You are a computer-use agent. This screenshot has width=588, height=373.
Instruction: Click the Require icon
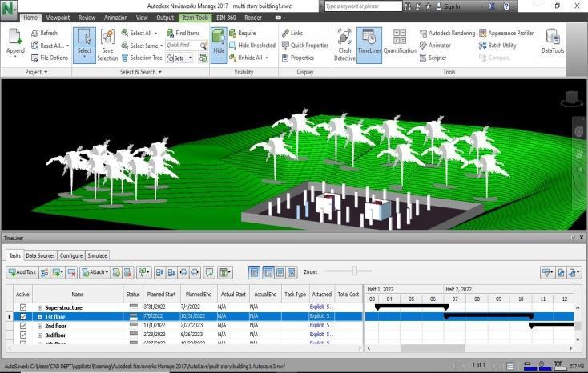click(x=232, y=33)
